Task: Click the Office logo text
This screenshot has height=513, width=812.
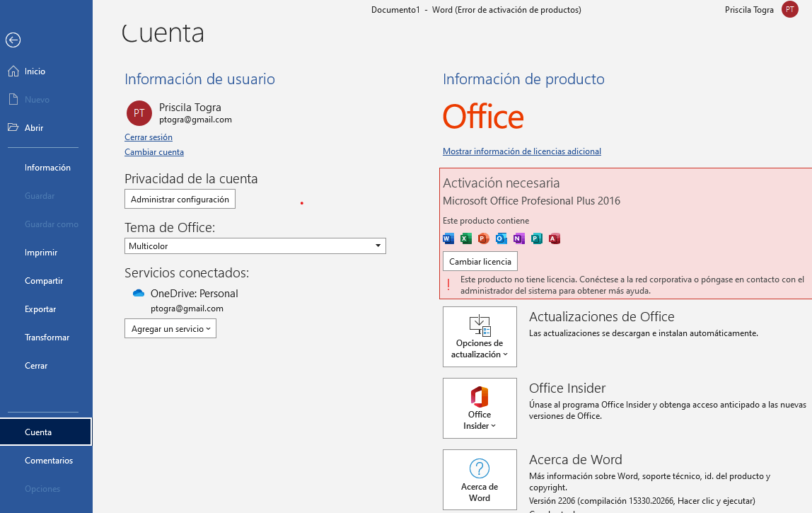Action: [x=483, y=117]
